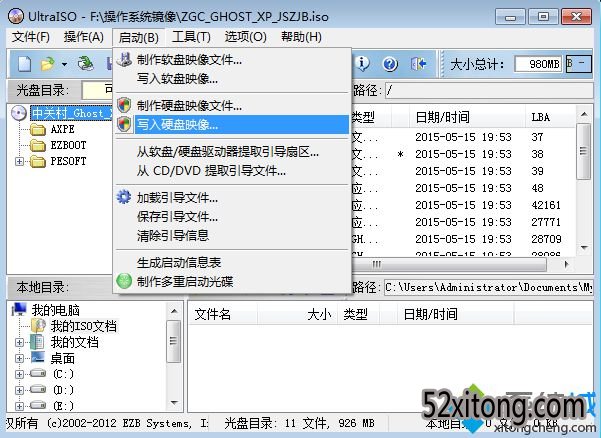This screenshot has width=601, height=438.
Task: Choose 写入软盘映像... menu entry
Action: (233, 79)
